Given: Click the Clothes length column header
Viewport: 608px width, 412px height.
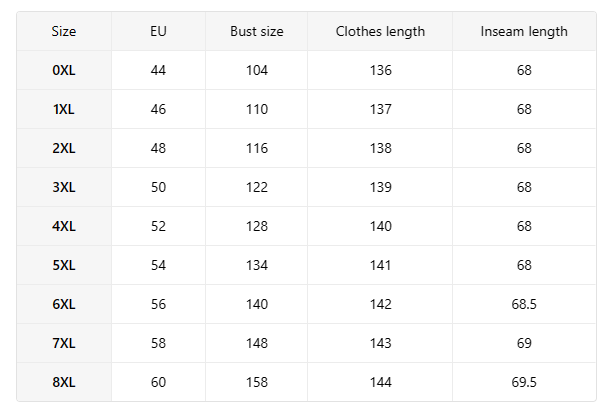Looking at the screenshot, I should (380, 31).
